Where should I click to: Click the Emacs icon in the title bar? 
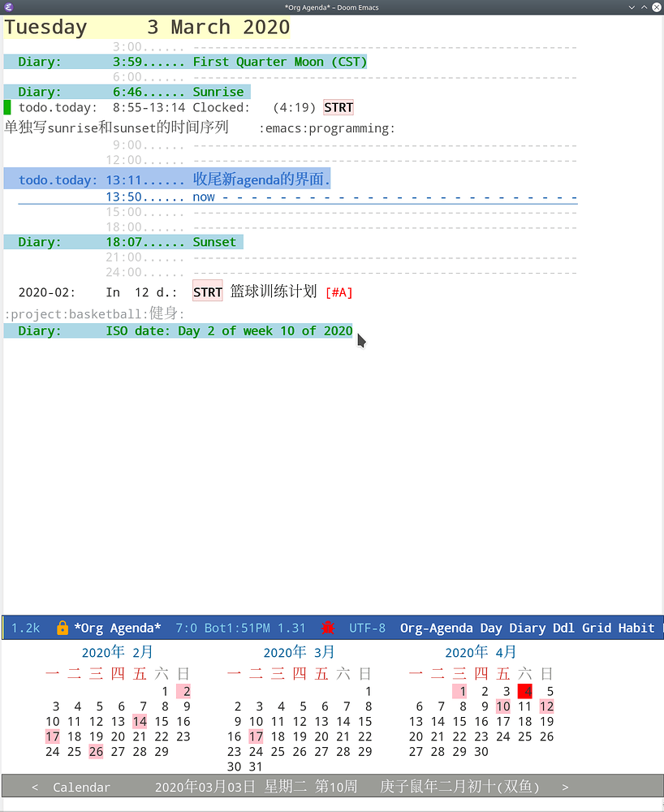click(8, 7)
